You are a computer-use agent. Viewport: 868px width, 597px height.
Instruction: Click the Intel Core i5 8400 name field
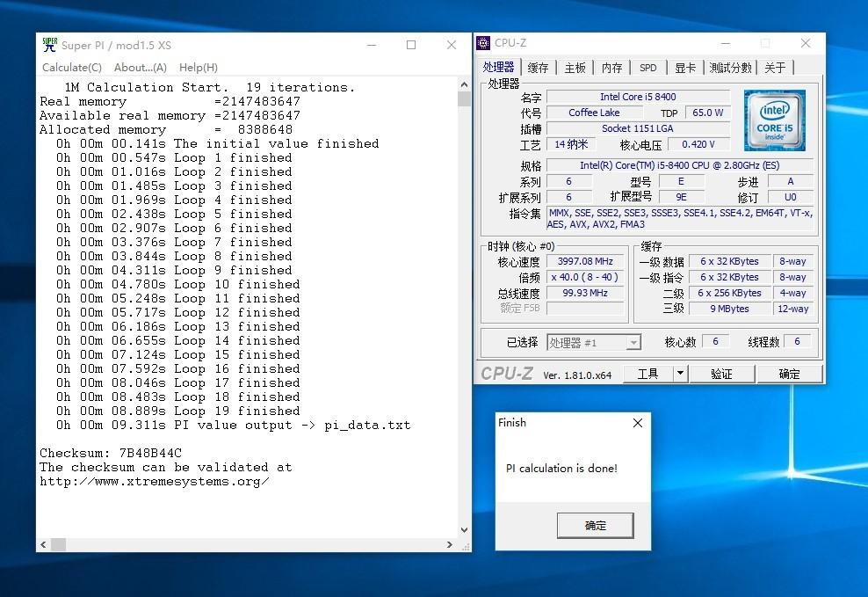click(638, 97)
